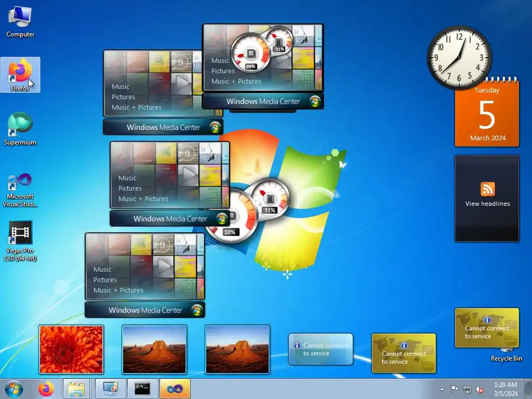Click Music in the lowest Media Center gadget

[x=102, y=270]
